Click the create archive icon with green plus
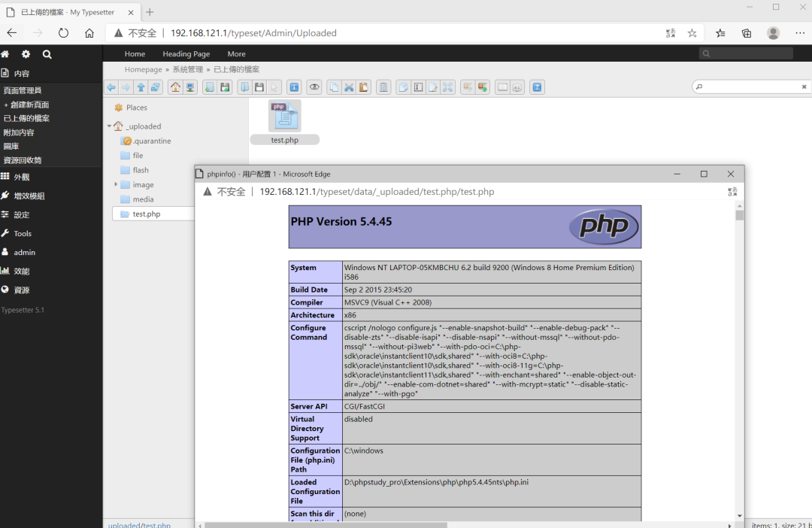The height and width of the screenshot is (528, 812). pos(483,87)
